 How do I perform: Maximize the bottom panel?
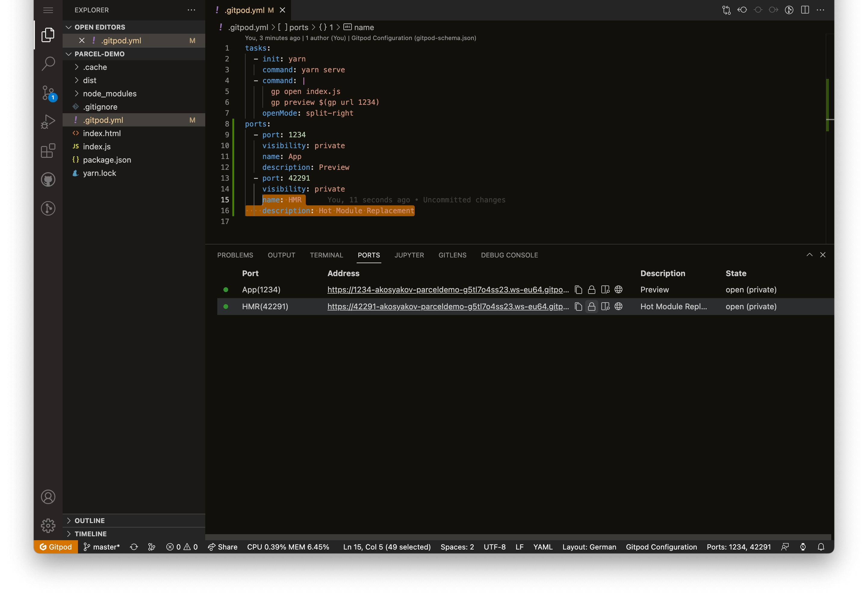coord(809,255)
